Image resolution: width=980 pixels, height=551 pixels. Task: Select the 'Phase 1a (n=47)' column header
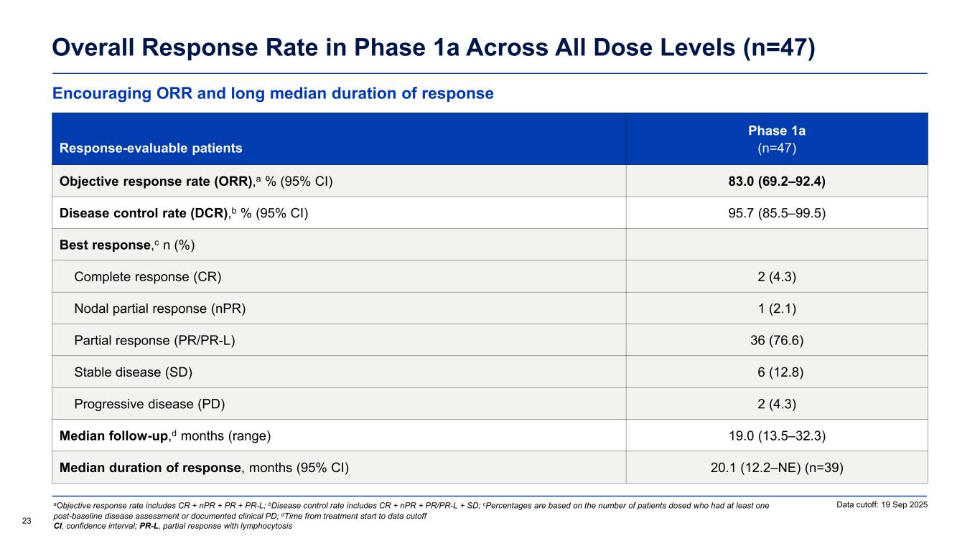[777, 139]
